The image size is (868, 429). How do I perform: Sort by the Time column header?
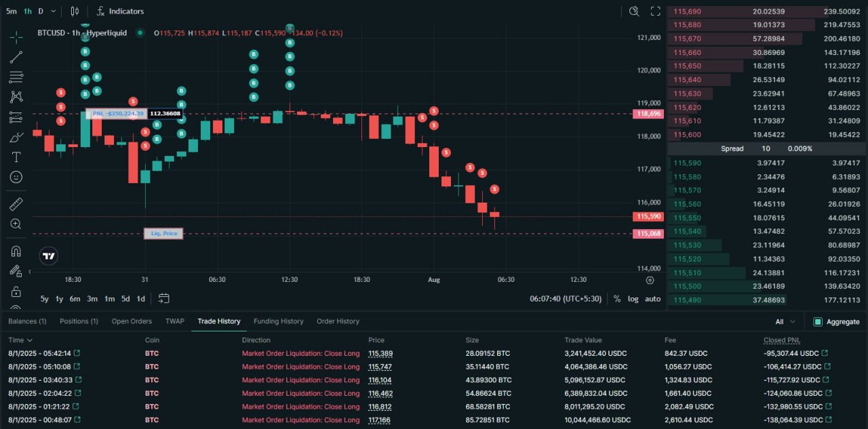tap(20, 340)
